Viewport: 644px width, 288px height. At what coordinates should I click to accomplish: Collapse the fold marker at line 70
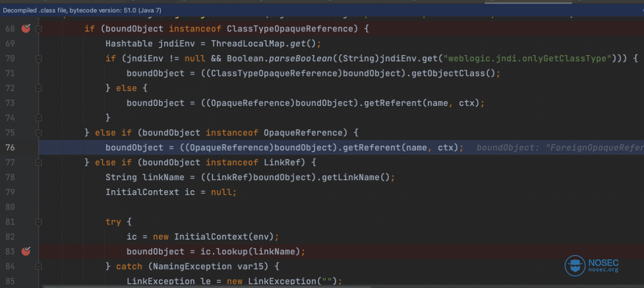click(39, 59)
